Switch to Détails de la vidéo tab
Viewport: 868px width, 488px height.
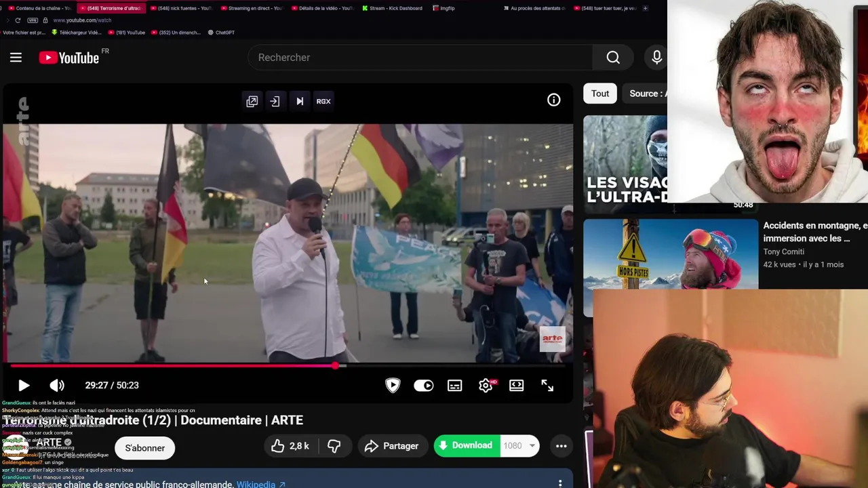[322, 8]
